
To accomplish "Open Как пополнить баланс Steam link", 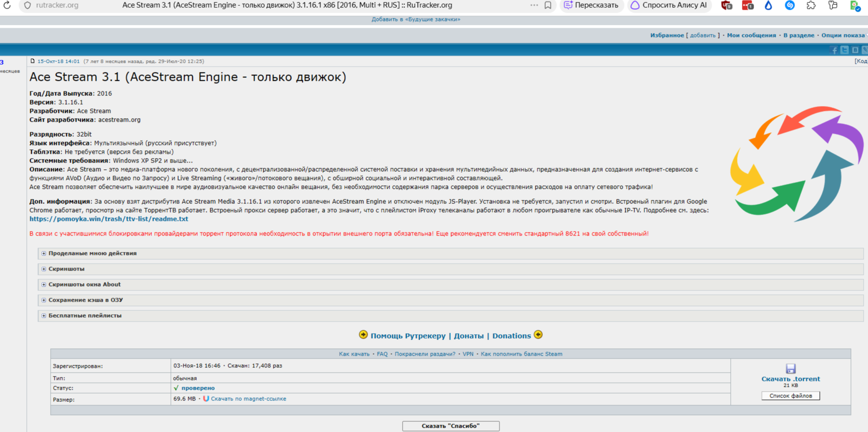I will point(521,354).
